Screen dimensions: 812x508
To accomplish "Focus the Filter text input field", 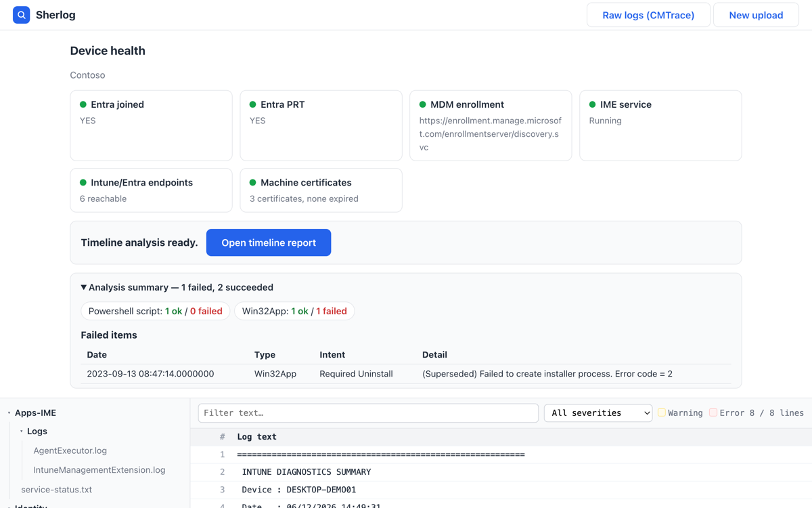I will (368, 412).
